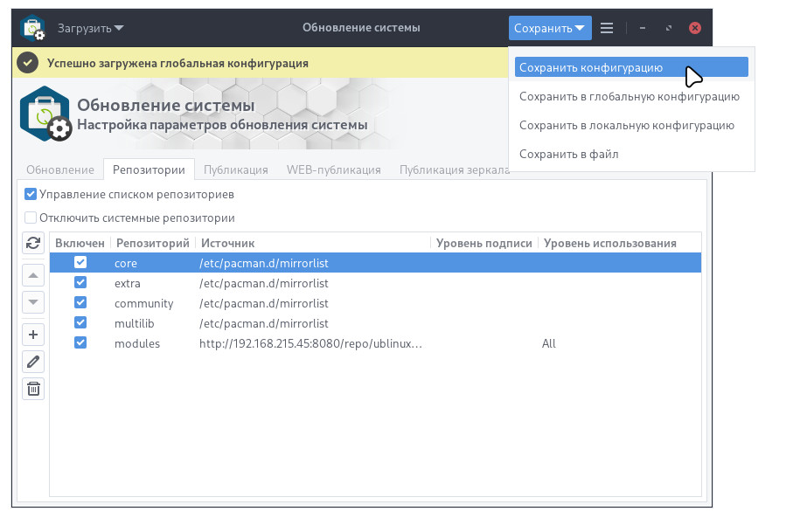Click the Успешно загружена глобальная конфигурация message
This screenshot has height=532, width=807.
click(x=177, y=63)
